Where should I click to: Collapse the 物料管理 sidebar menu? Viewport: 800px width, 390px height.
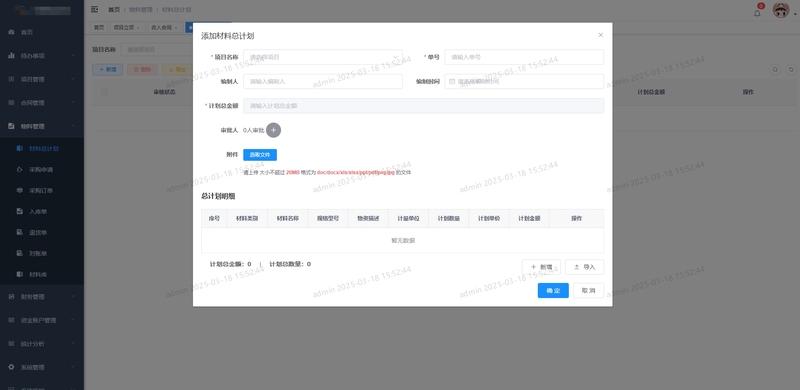42,126
